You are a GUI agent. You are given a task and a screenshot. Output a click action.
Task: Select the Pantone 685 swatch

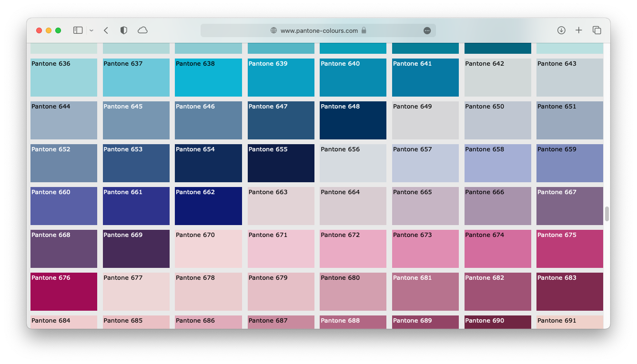[x=136, y=322]
